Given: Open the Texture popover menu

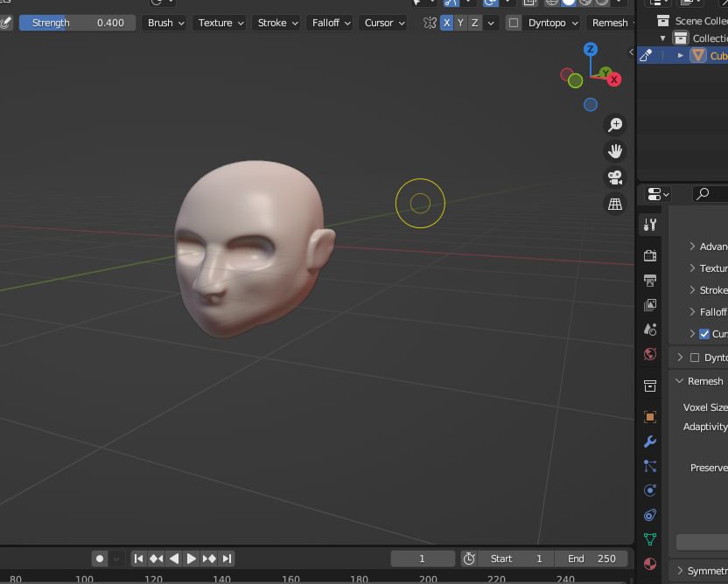Looking at the screenshot, I should (x=220, y=23).
